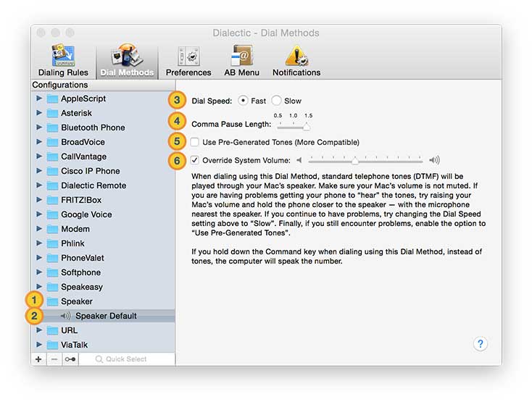Click the Speakeasy folder icon

coord(52,287)
